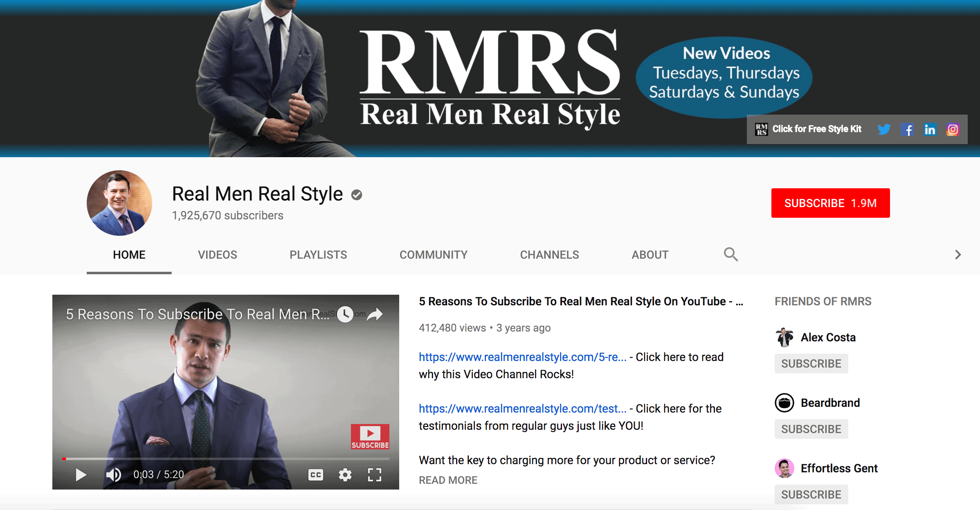Click the red SUBSCRIBE 1.9M button

point(830,203)
